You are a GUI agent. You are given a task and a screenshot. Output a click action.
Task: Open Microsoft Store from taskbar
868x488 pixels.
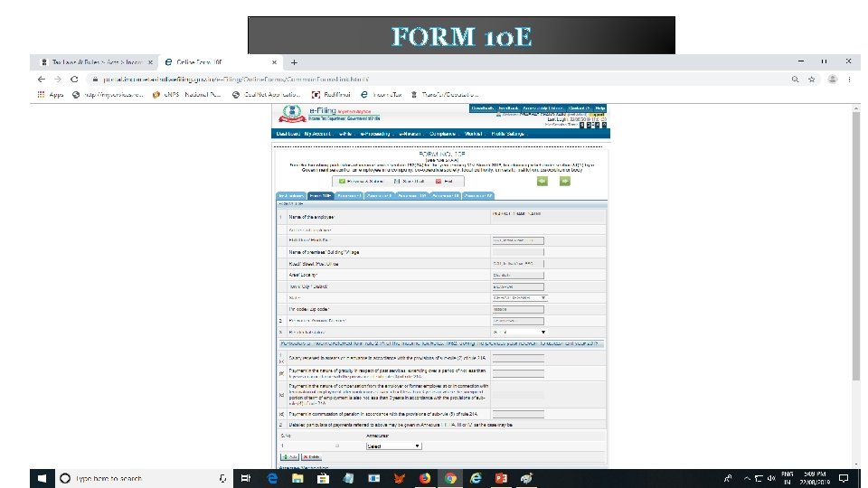tap(323, 478)
